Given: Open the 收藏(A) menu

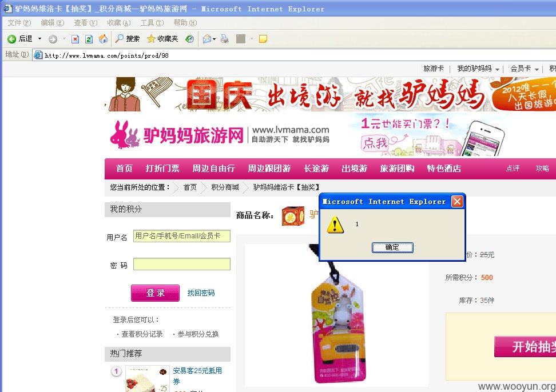Looking at the screenshot, I should click(119, 23).
